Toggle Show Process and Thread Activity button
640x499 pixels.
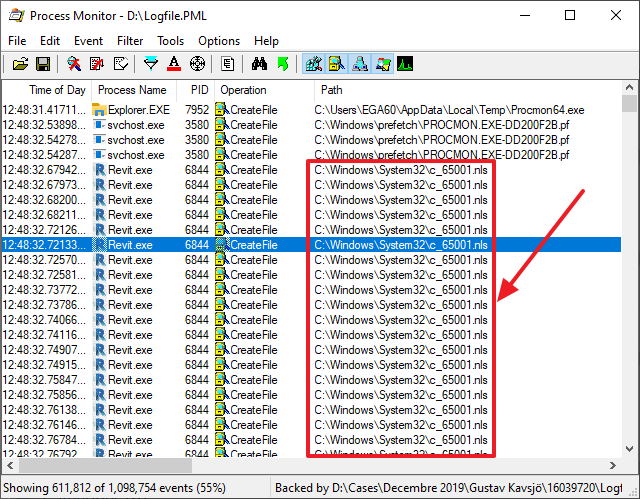point(383,64)
